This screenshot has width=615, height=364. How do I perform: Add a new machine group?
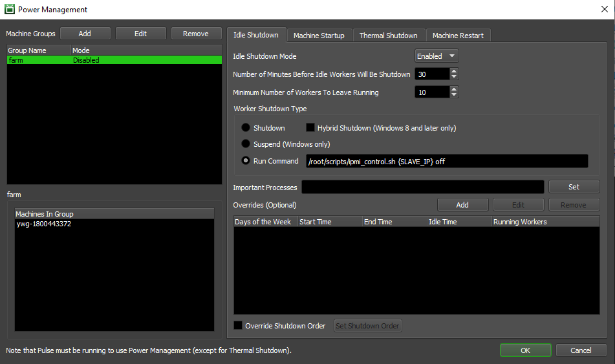coord(85,34)
